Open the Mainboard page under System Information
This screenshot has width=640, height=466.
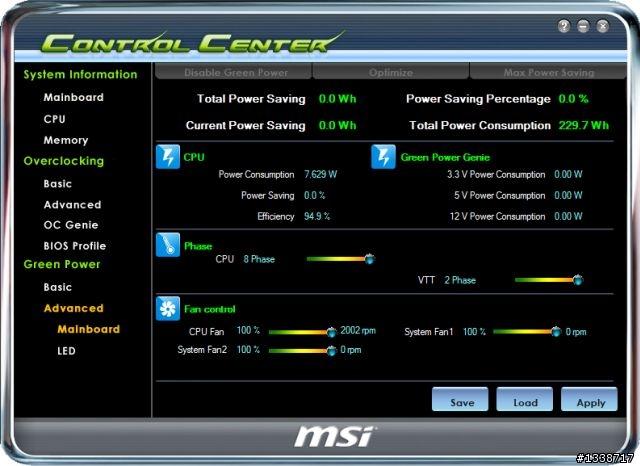(x=73, y=97)
